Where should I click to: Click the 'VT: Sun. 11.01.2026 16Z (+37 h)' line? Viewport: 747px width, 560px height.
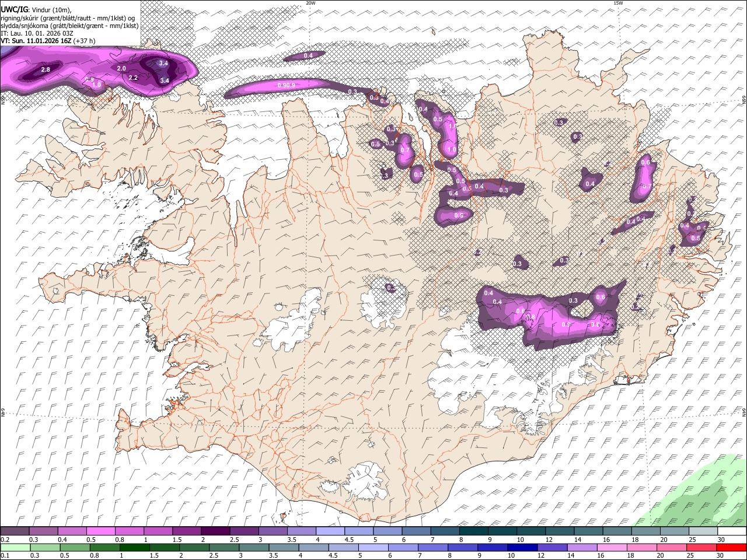48,41
